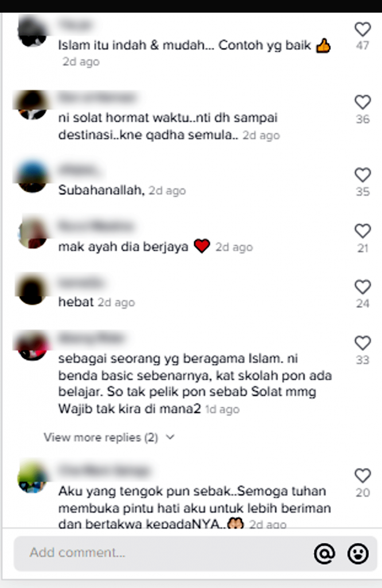Open the emoji picker in comment box

(358, 554)
